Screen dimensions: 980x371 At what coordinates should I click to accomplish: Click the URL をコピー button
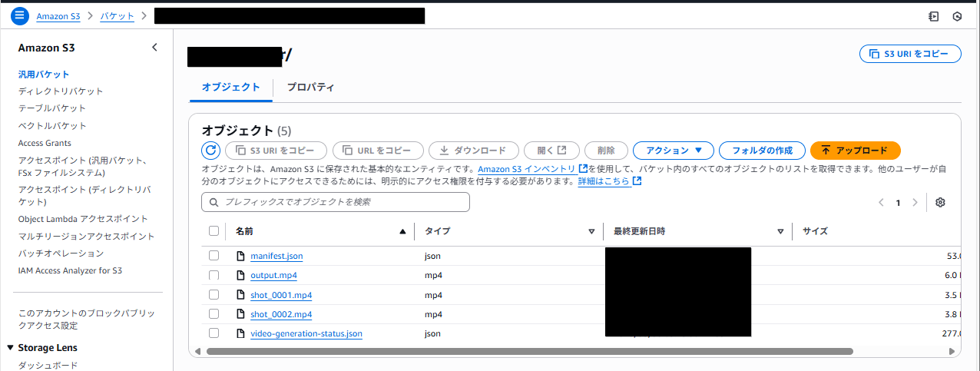point(378,151)
